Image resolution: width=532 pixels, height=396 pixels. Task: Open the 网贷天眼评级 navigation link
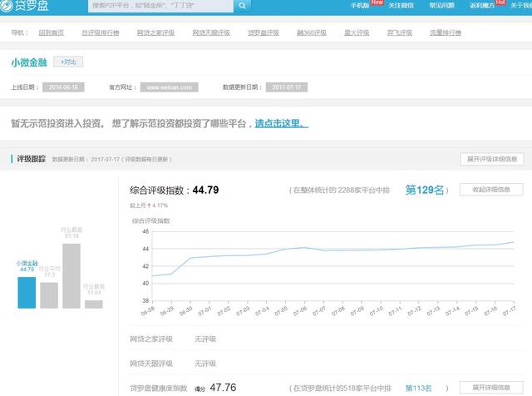(x=211, y=32)
